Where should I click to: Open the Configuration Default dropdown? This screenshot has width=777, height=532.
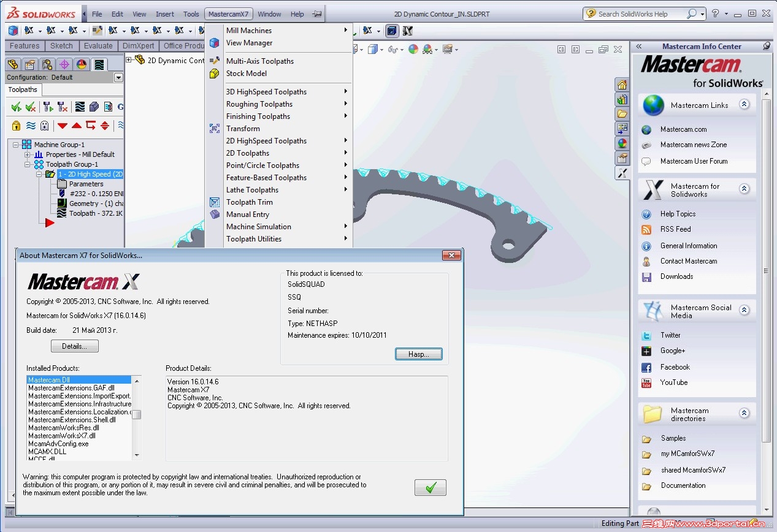click(x=118, y=78)
